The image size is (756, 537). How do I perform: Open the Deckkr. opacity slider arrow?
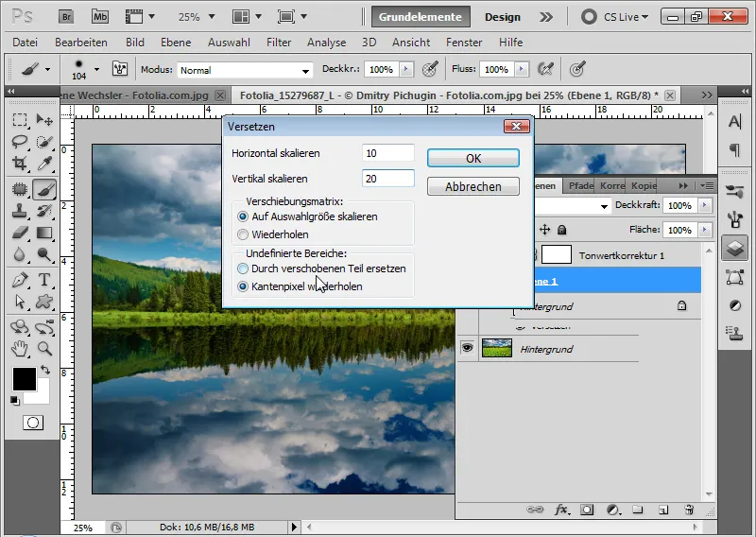tap(406, 69)
